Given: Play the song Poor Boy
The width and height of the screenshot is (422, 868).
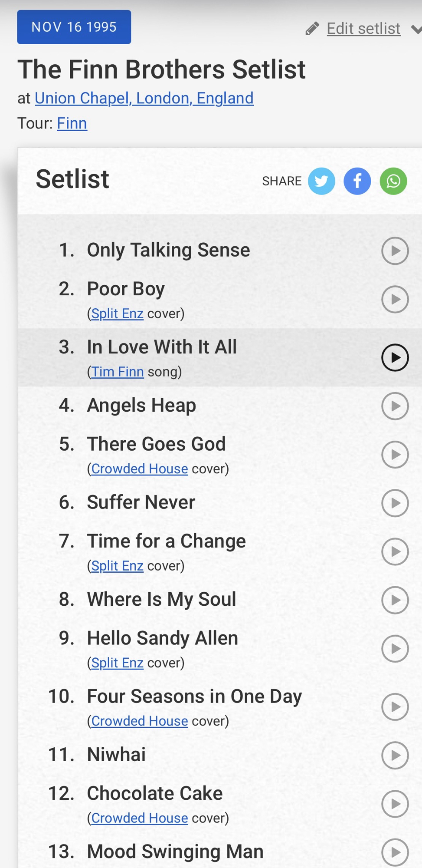Looking at the screenshot, I should pyautogui.click(x=395, y=299).
